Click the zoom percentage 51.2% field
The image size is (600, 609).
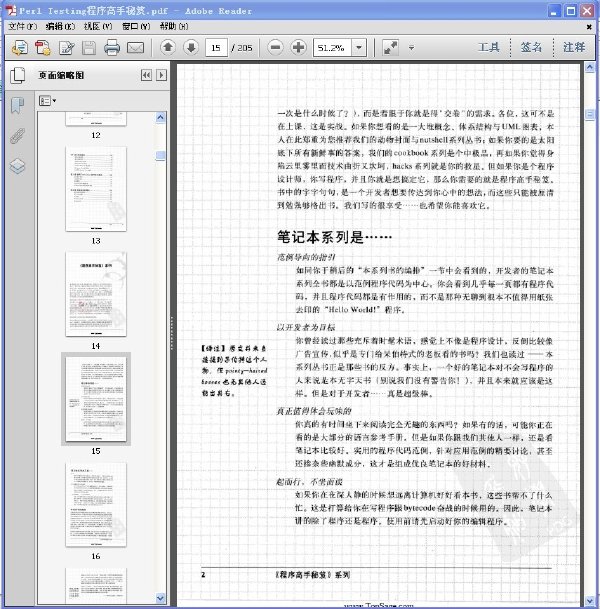[332, 48]
